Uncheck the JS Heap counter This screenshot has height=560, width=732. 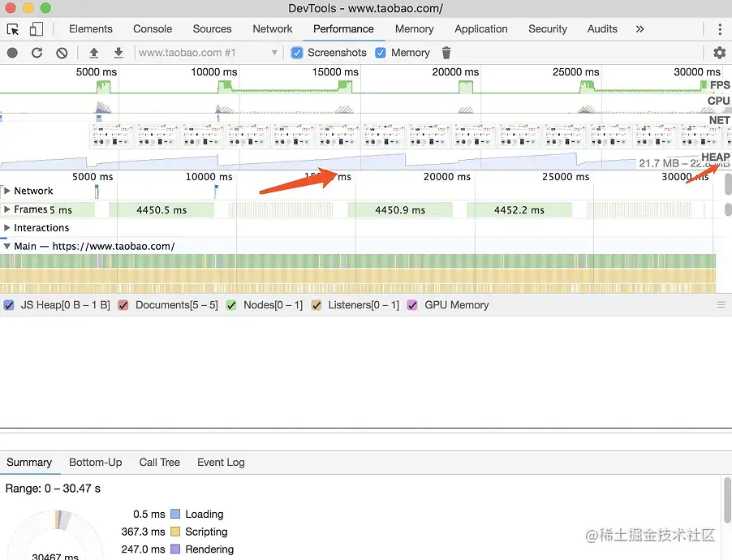[x=9, y=305]
